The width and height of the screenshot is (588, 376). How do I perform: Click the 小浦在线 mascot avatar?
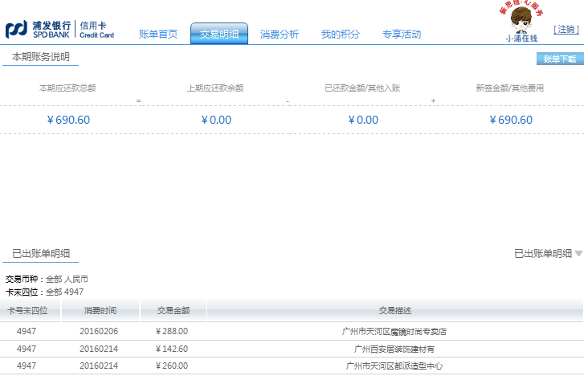(x=521, y=20)
